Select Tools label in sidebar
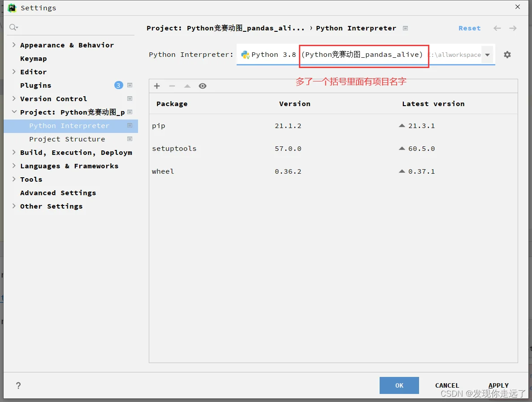This screenshot has width=532, height=402. [31, 180]
